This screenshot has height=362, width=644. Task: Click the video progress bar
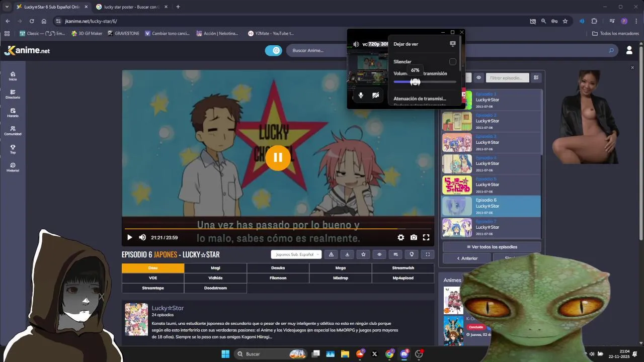278,229
